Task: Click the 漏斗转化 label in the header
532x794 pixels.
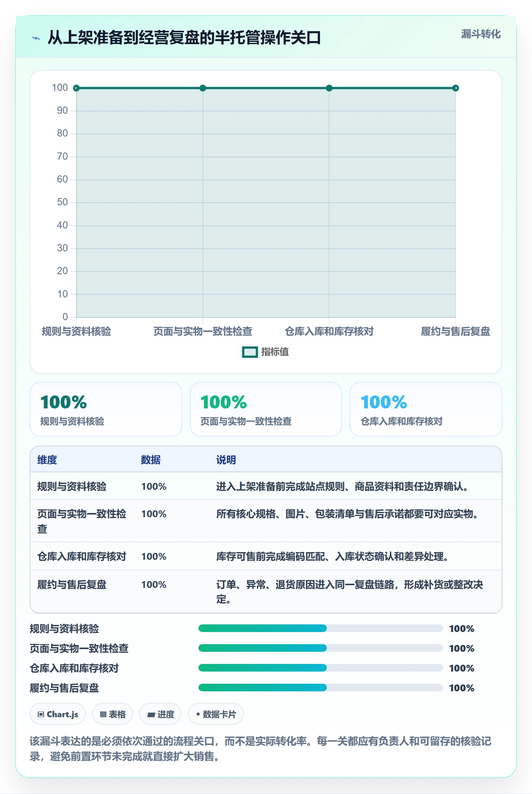Action: (x=481, y=34)
